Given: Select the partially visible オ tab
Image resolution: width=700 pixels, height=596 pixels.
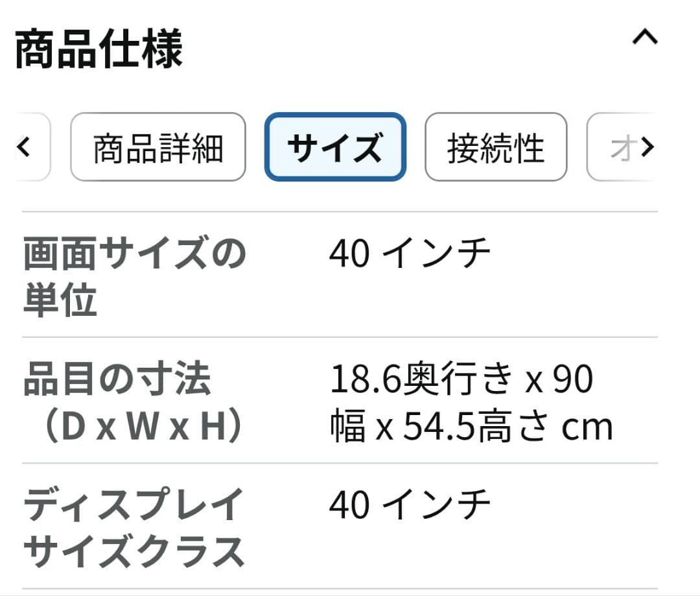Looking at the screenshot, I should (627, 148).
